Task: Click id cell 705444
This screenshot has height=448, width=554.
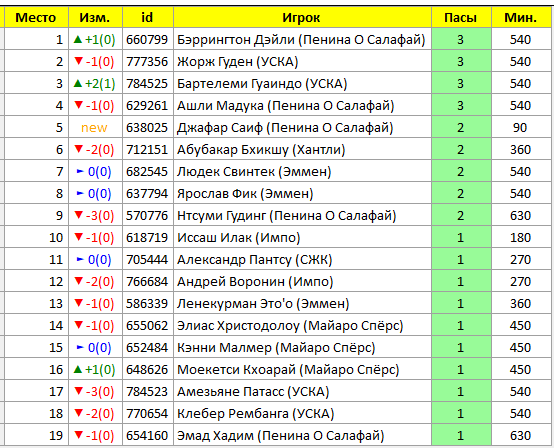Action: coord(147,259)
